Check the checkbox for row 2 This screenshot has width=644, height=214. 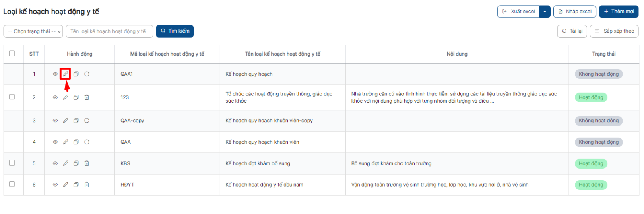[x=12, y=97]
